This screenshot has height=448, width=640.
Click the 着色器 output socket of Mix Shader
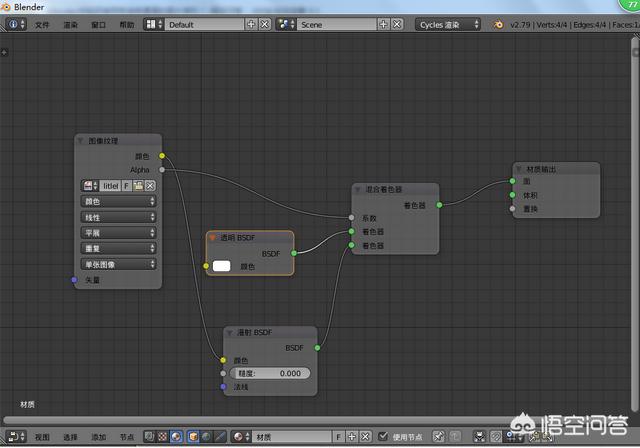coord(439,205)
